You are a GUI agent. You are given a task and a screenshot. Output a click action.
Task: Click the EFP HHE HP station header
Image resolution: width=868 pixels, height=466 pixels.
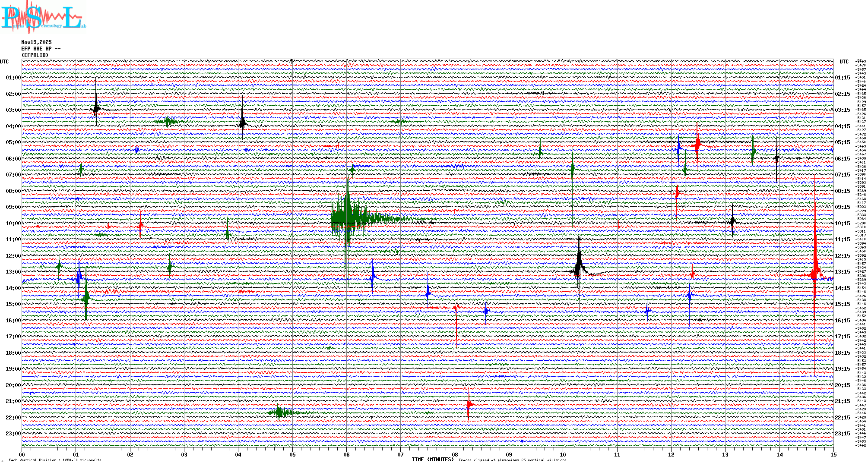pyautogui.click(x=41, y=49)
